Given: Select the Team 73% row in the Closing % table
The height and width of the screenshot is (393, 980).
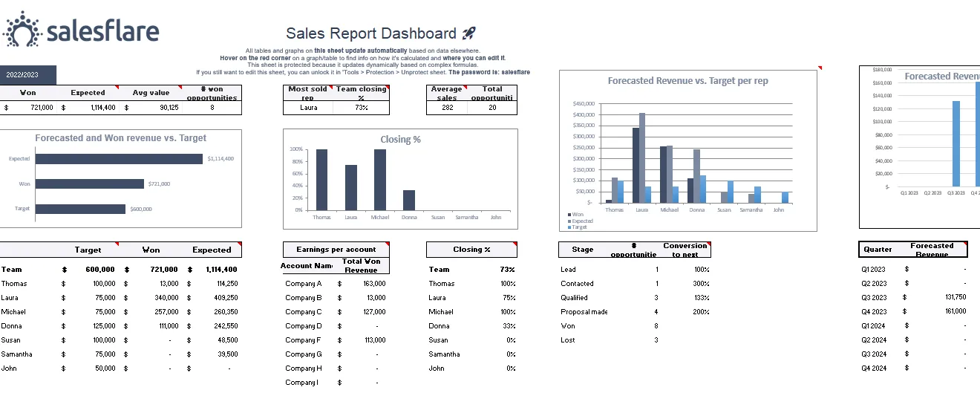Looking at the screenshot, I should click(471, 270).
